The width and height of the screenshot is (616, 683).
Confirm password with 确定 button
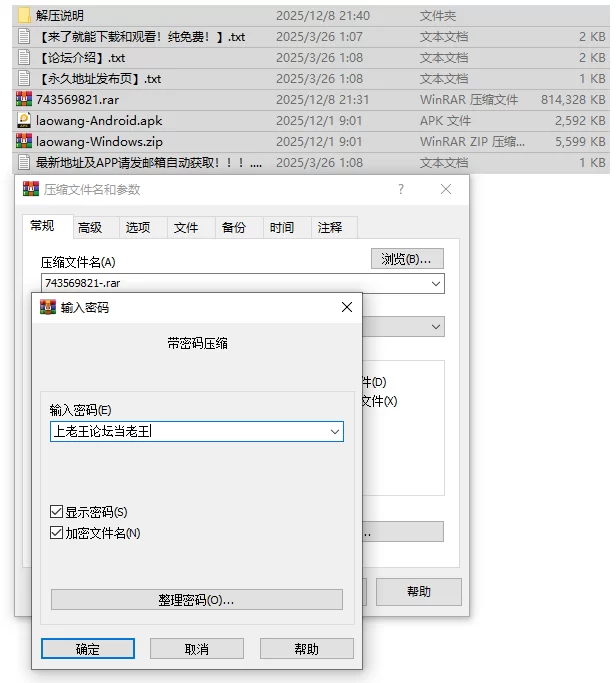[x=88, y=649]
